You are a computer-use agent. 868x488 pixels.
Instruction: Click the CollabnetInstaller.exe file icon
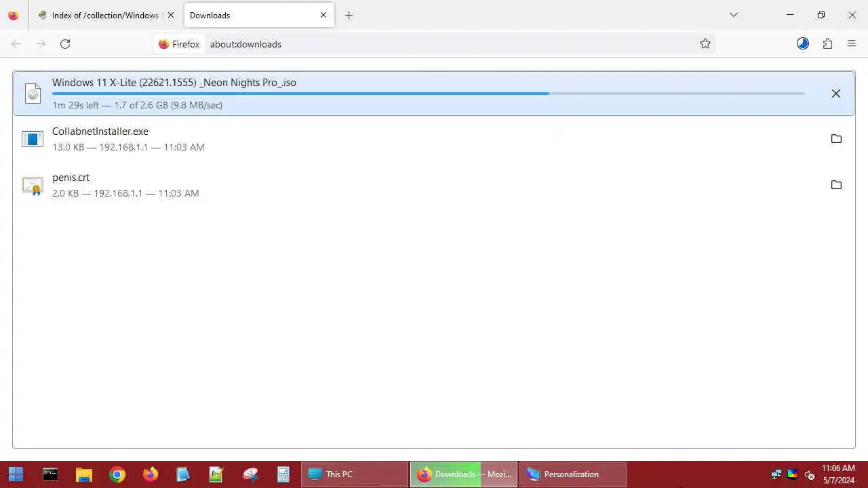coord(33,139)
